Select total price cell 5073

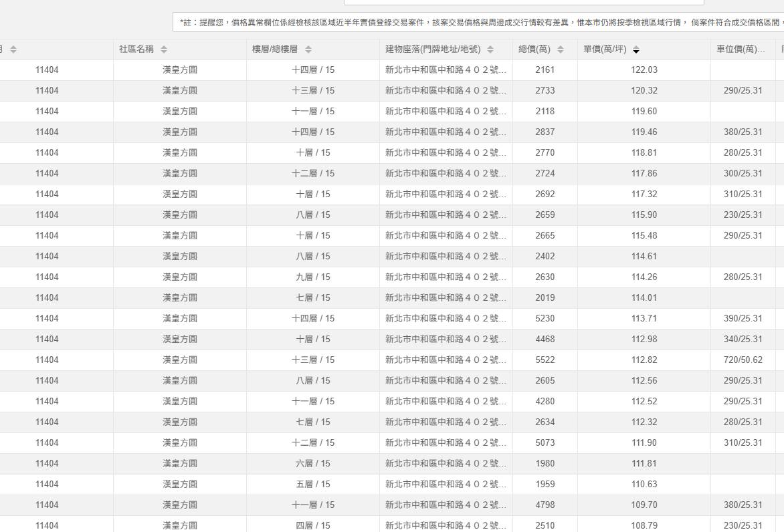[545, 443]
